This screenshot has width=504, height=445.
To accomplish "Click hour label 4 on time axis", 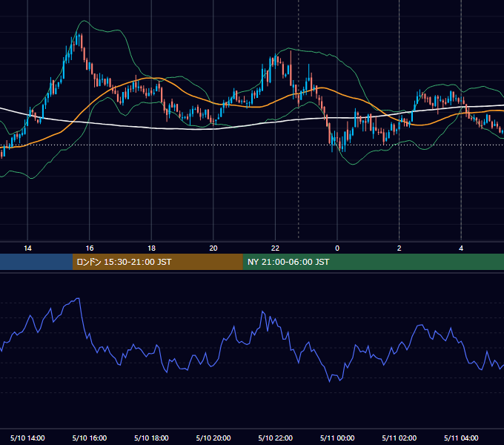I will [x=461, y=248].
